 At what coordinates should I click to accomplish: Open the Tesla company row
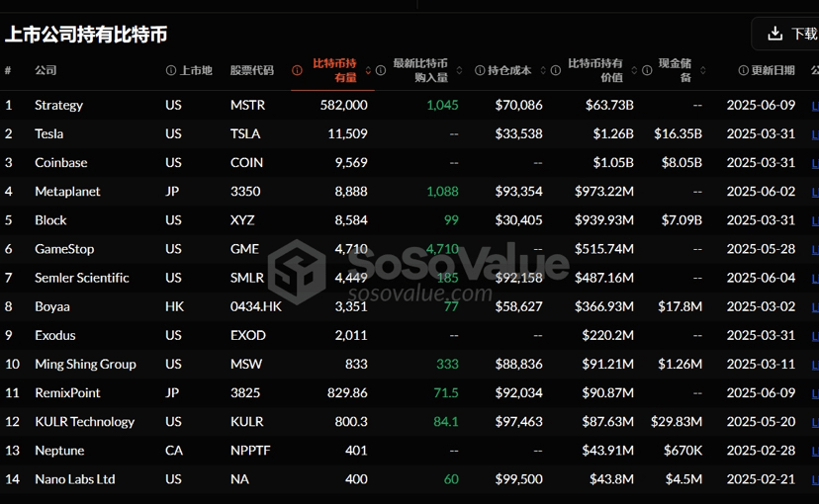(x=409, y=134)
